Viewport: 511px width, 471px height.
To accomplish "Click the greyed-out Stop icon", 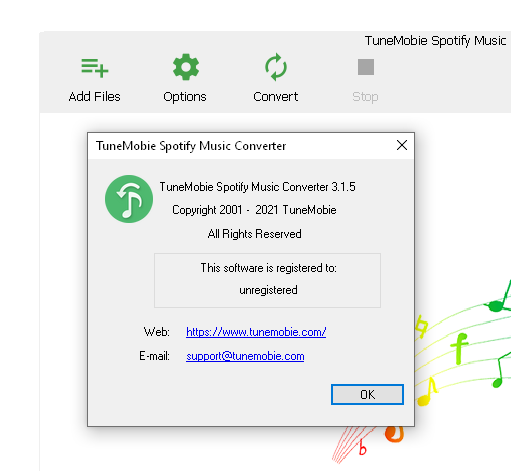I will pyautogui.click(x=366, y=67).
